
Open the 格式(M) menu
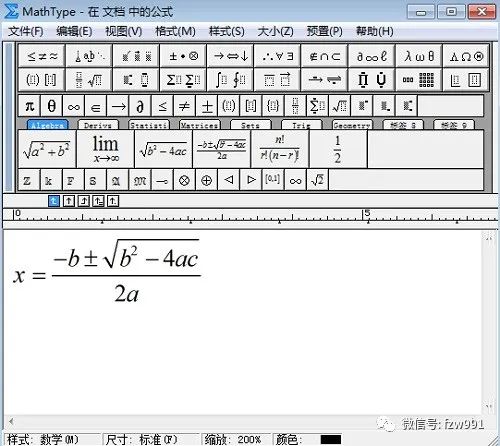[x=175, y=32]
